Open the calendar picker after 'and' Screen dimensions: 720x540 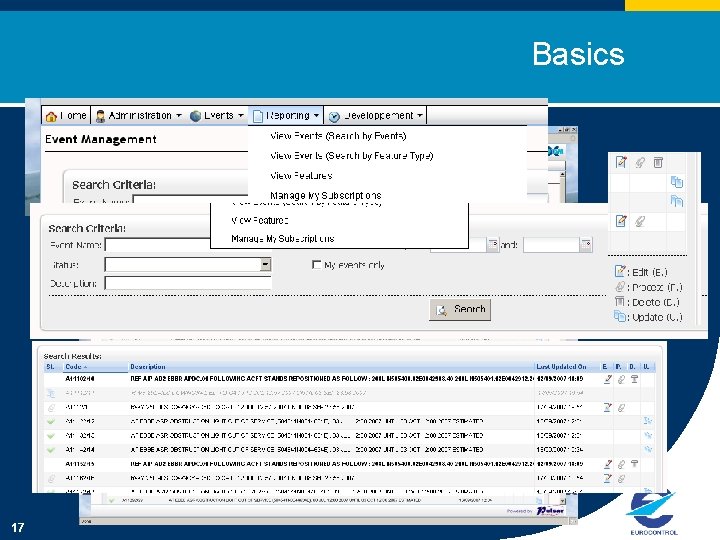coord(586,244)
